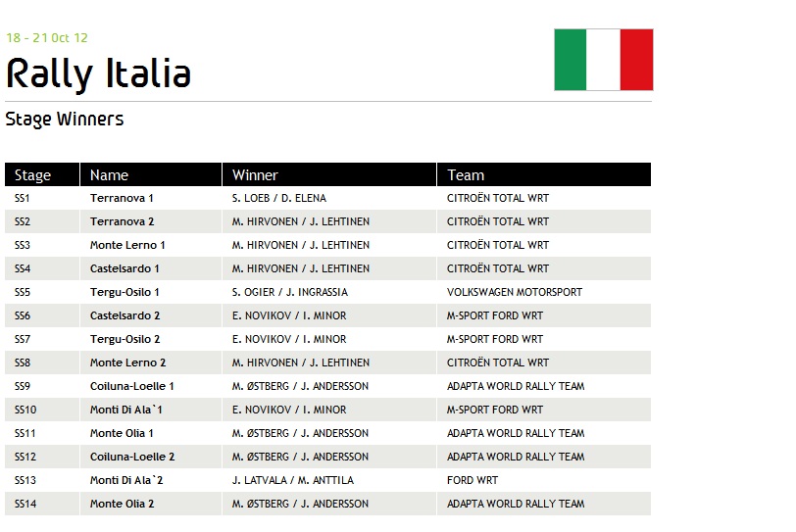Click the 18 - 21 Oct 12 date text
The width and height of the screenshot is (796, 532).
pos(47,38)
